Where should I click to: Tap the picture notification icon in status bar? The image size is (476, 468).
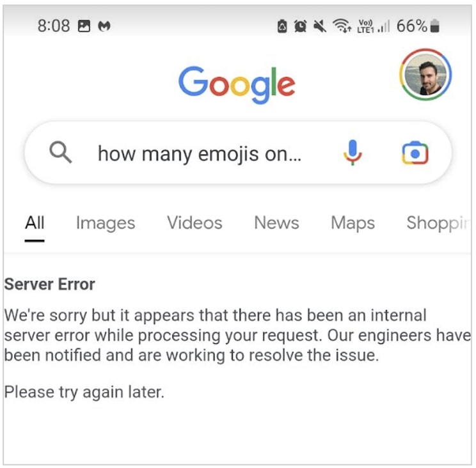tap(84, 26)
